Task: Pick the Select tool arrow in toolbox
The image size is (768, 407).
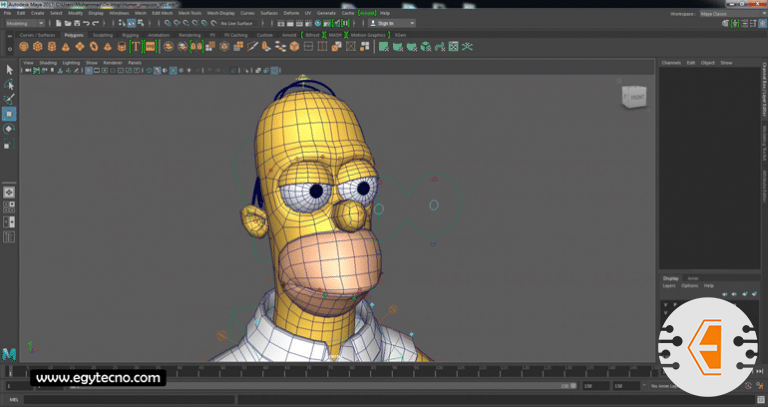Action: pyautogui.click(x=9, y=70)
